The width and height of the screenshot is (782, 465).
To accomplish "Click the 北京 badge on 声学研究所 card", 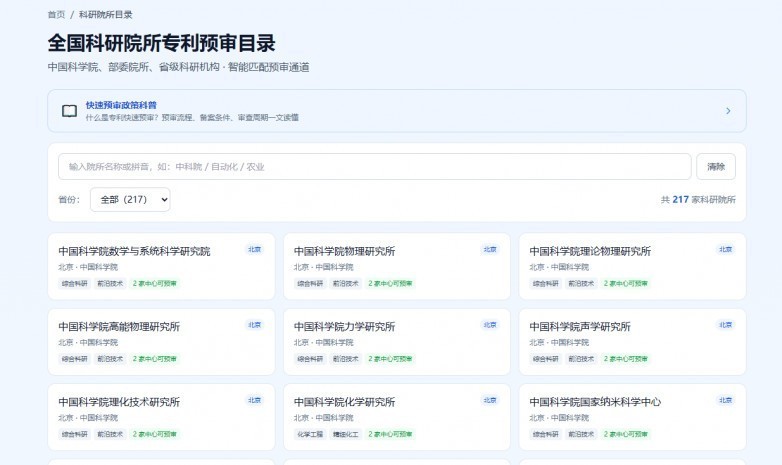I will coord(726,325).
